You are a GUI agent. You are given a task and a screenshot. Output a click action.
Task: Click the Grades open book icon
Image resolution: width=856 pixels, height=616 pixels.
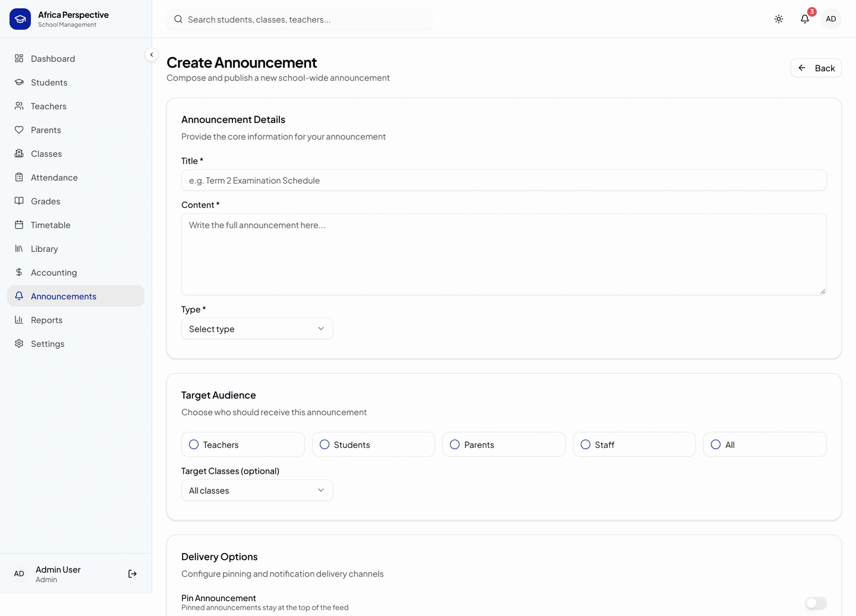tap(19, 201)
